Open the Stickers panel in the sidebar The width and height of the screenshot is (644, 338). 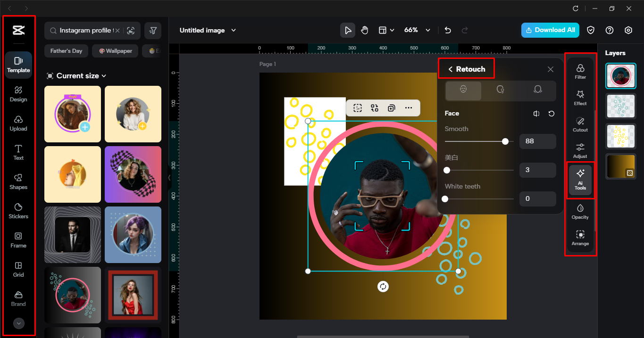[x=18, y=211]
